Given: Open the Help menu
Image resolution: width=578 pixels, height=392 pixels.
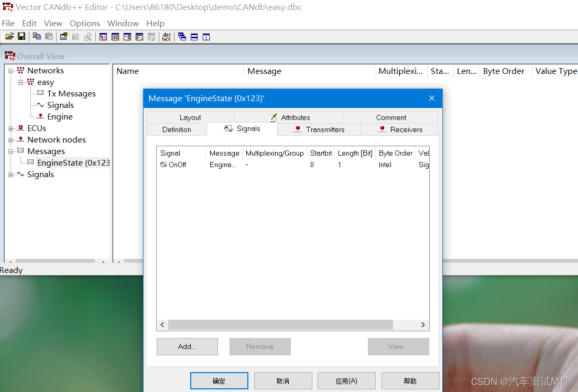Looking at the screenshot, I should [155, 23].
